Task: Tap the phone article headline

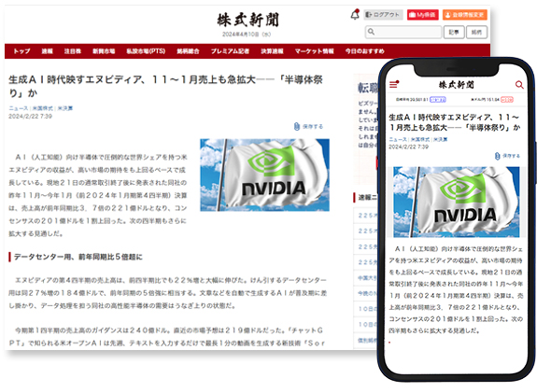Action: (454, 122)
